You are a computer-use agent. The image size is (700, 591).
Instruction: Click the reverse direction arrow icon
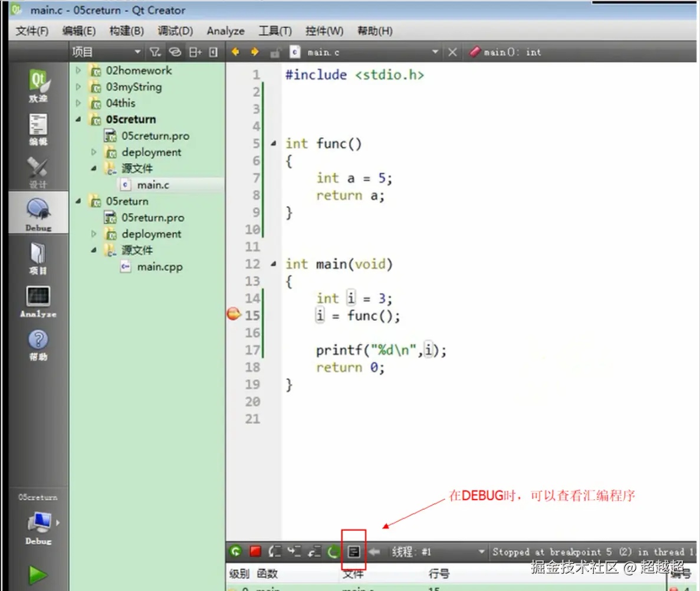pyautogui.click(x=374, y=551)
